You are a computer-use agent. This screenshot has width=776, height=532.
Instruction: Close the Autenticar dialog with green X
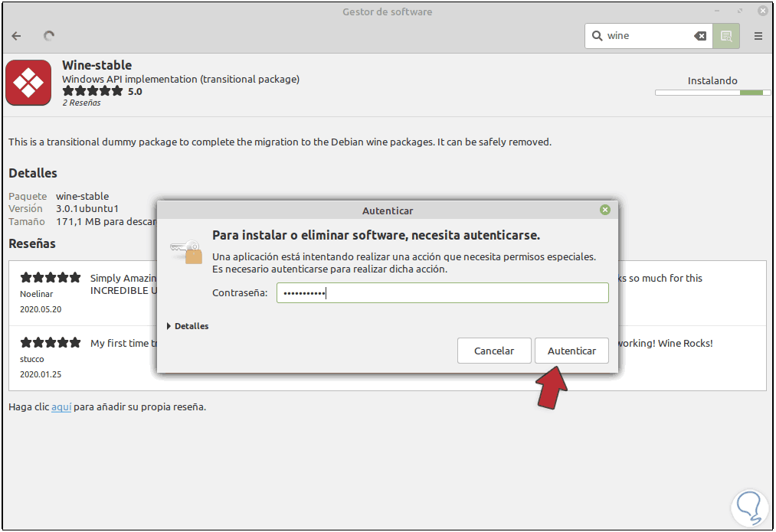coord(604,211)
